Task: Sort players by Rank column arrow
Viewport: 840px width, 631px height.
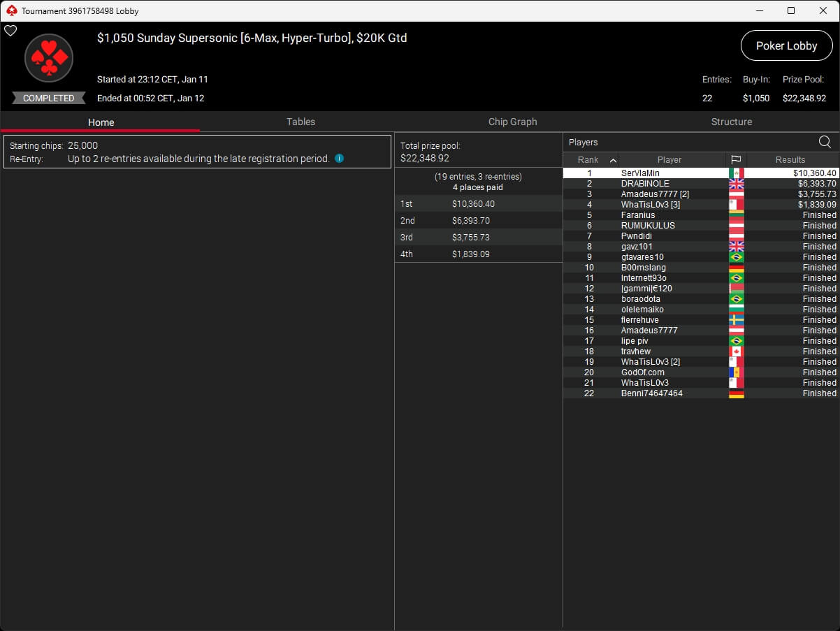Action: [613, 160]
